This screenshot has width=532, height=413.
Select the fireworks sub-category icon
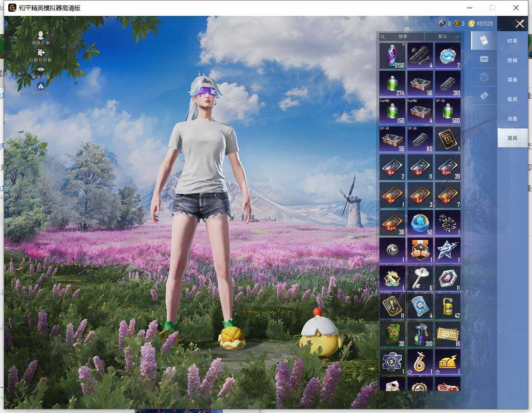484,77
